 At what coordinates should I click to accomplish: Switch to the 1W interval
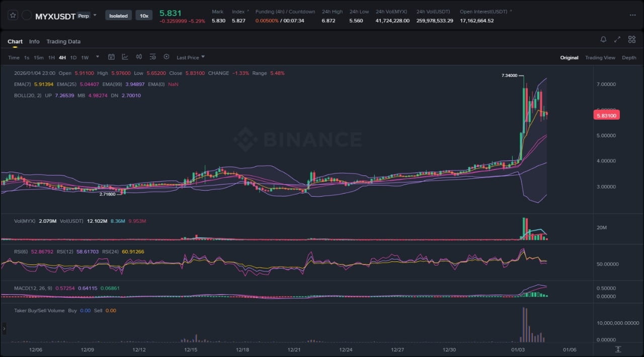[x=85, y=57]
